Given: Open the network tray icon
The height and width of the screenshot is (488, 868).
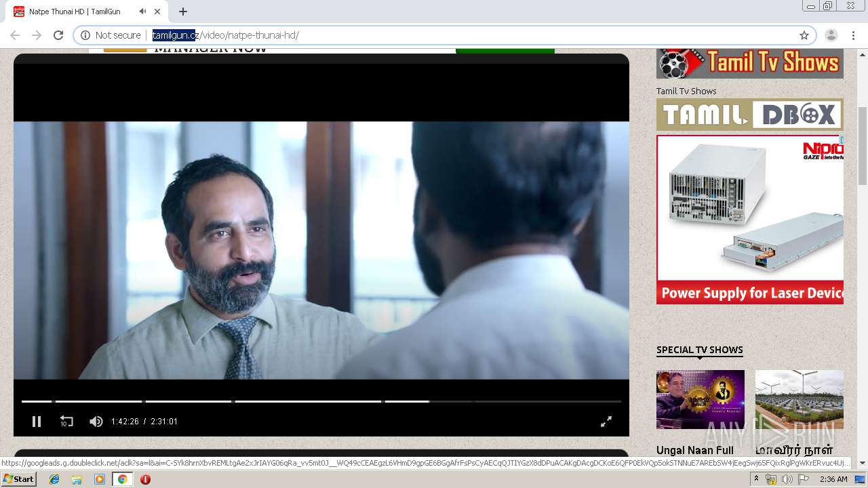Looking at the screenshot, I should click(x=770, y=479).
